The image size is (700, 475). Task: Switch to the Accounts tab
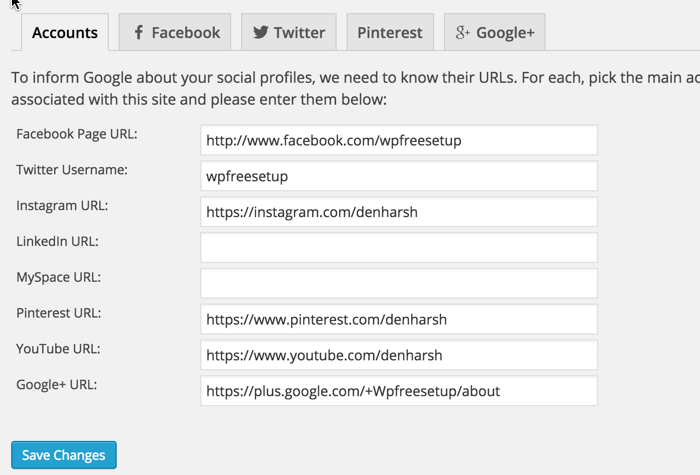tap(65, 32)
